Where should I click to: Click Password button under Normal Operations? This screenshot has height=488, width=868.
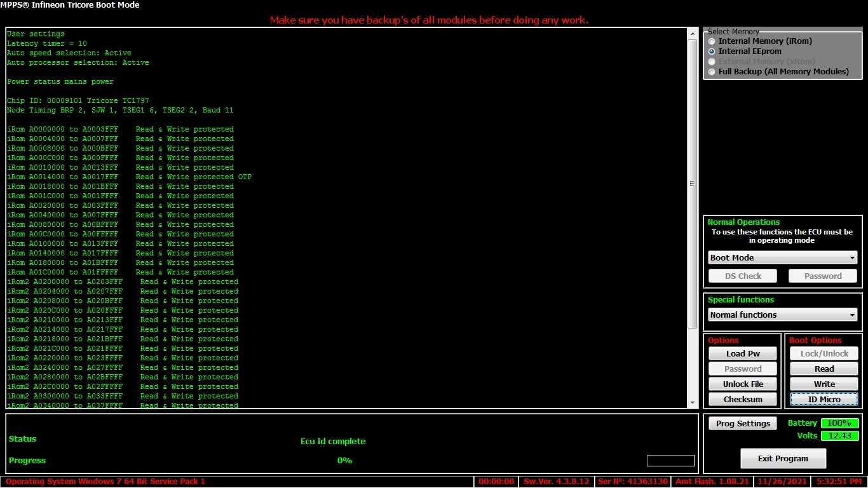coord(823,276)
